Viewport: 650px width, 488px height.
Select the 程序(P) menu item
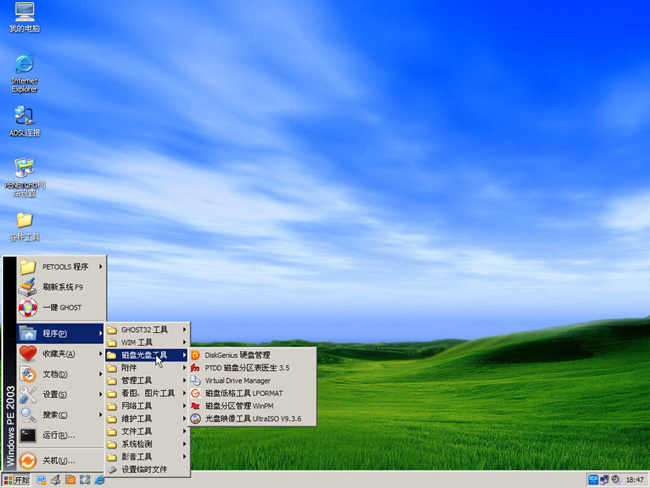(x=61, y=333)
